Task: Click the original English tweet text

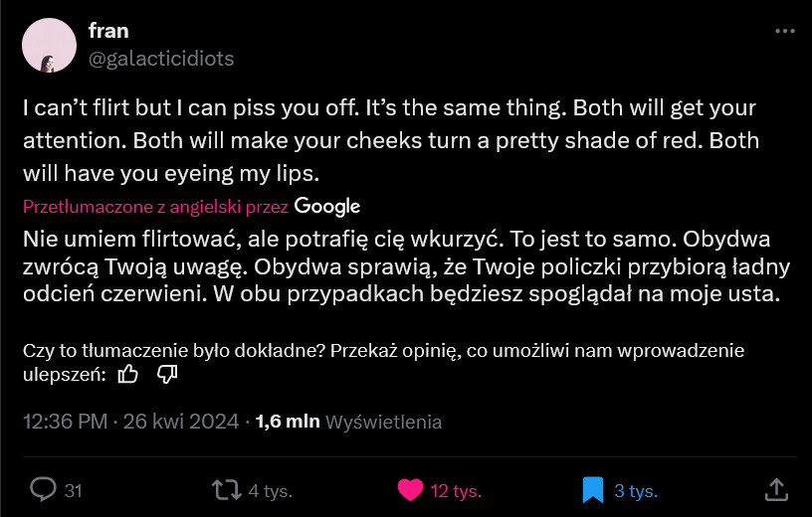Action: click(x=389, y=140)
